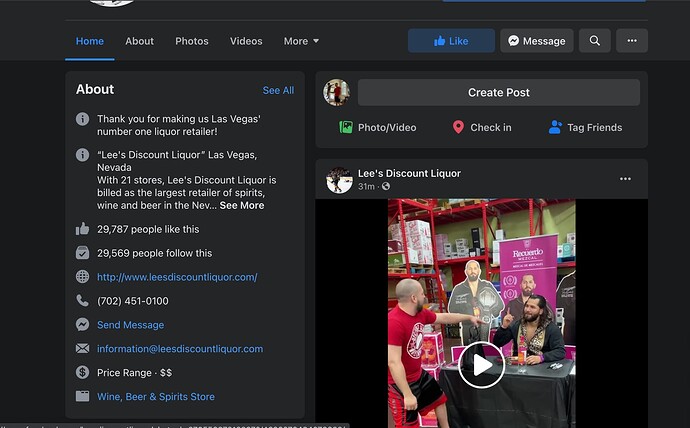Click the public globe audience icon on post
The width and height of the screenshot is (690, 428).
pyautogui.click(x=386, y=187)
